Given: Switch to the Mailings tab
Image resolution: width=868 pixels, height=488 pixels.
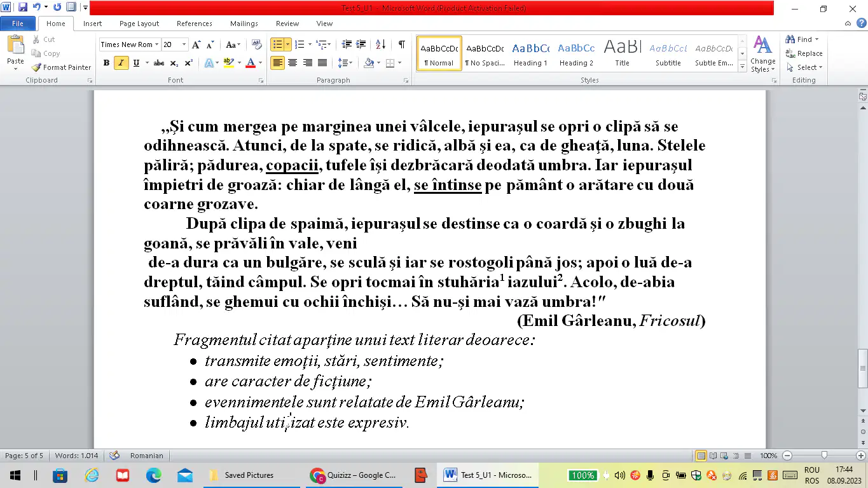Looking at the screenshot, I should pyautogui.click(x=244, y=24).
